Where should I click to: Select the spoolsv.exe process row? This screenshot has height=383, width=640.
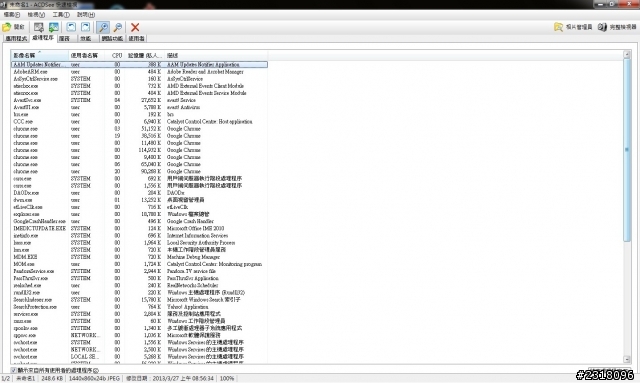139,328
